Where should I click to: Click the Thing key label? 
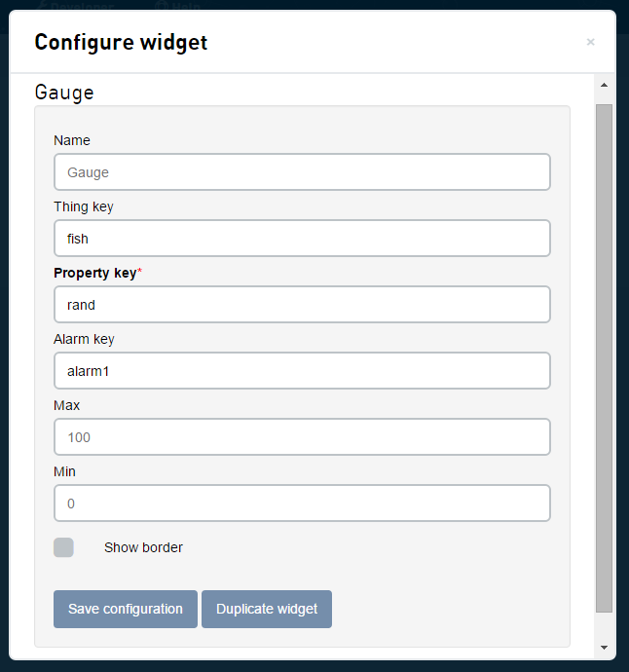pos(84,206)
